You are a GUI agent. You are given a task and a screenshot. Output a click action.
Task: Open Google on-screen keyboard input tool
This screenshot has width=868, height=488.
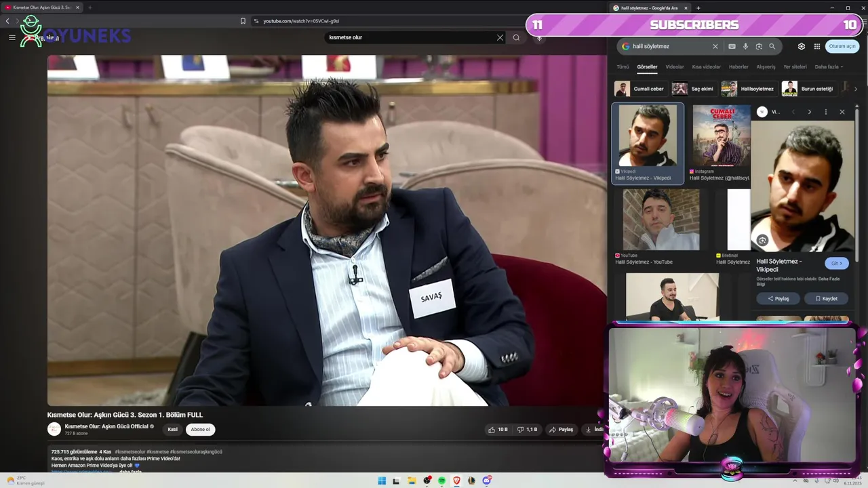pyautogui.click(x=732, y=46)
